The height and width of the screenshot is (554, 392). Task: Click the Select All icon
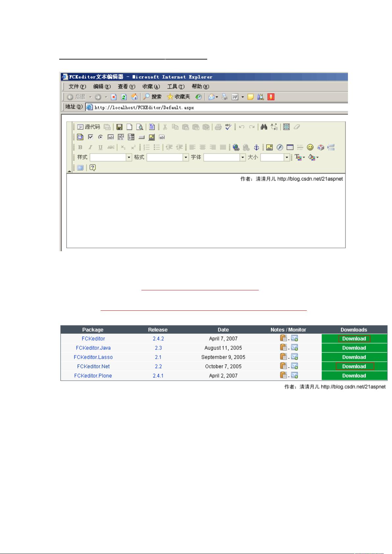[286, 127]
